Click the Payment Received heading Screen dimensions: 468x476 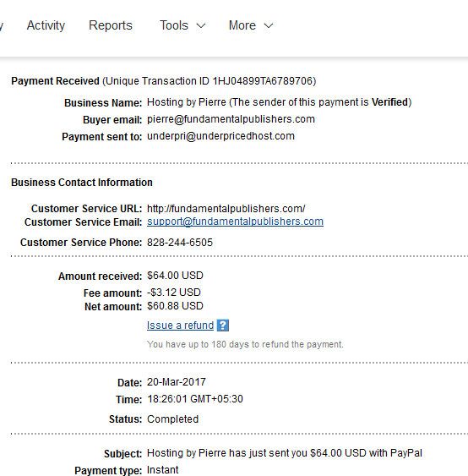pyautogui.click(x=55, y=81)
